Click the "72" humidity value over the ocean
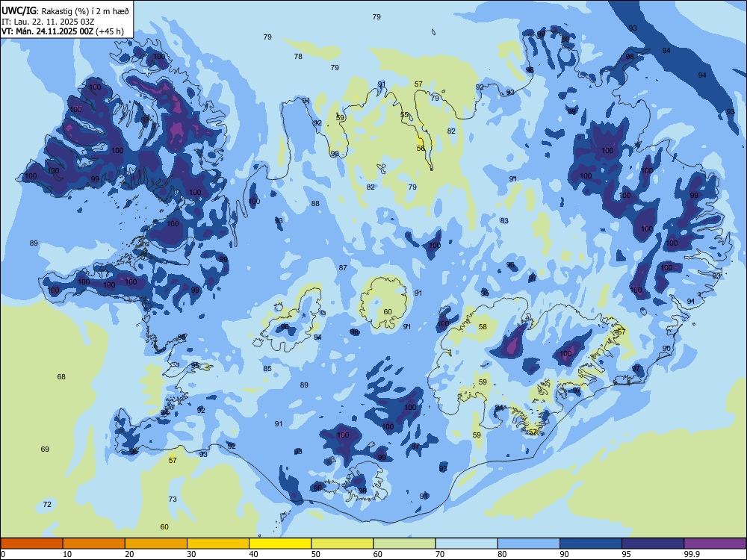The image size is (747, 560). tap(47, 504)
